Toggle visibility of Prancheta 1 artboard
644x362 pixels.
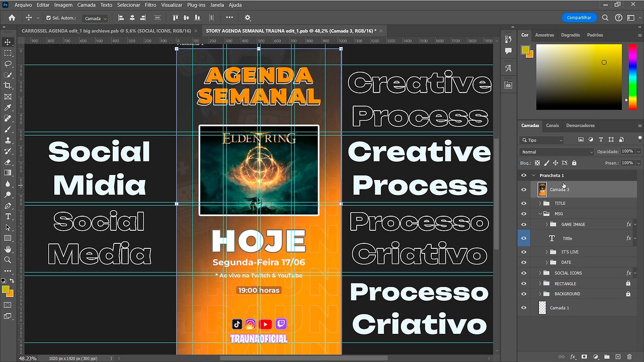(x=524, y=175)
